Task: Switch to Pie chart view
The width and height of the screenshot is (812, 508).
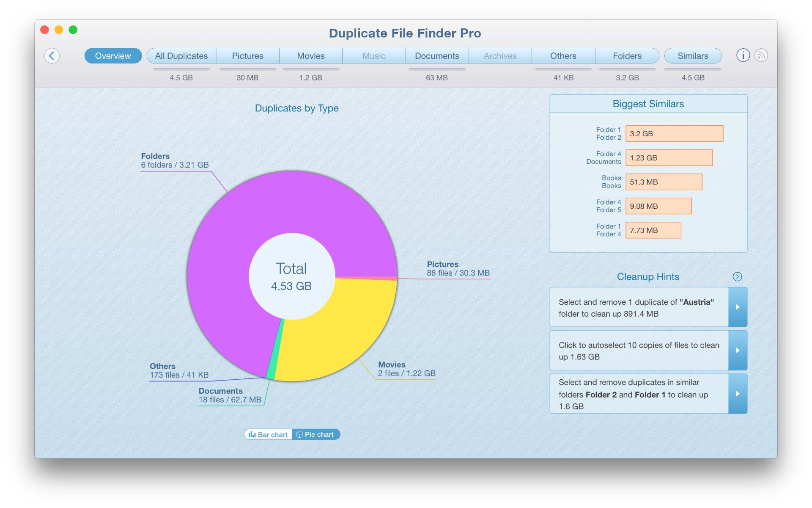Action: coord(315,434)
